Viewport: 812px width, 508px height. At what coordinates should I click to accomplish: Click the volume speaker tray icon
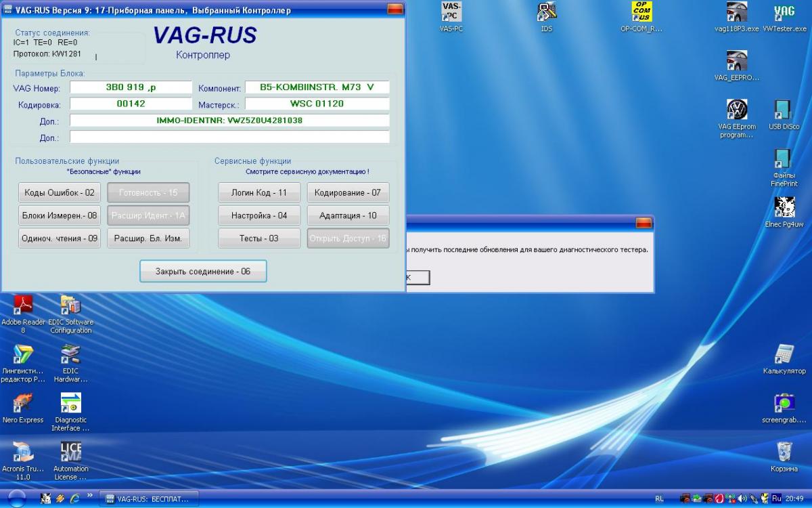click(x=742, y=499)
